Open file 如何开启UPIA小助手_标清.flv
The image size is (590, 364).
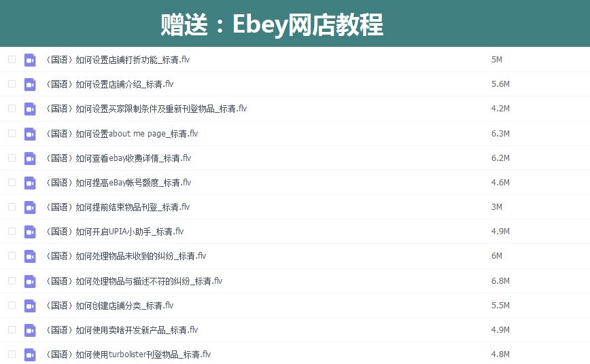point(115,232)
